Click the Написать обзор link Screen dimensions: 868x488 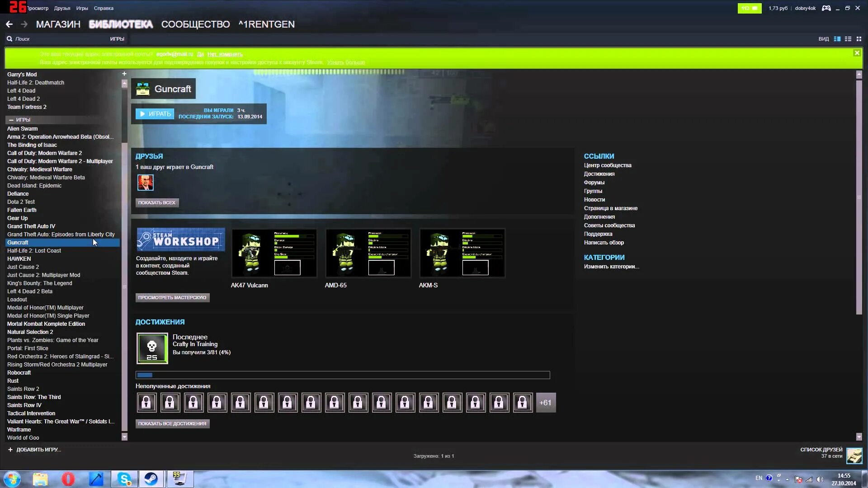(604, 242)
